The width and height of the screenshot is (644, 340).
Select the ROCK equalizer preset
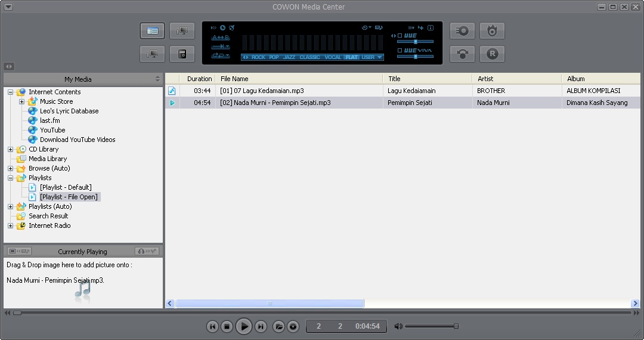pos(258,57)
